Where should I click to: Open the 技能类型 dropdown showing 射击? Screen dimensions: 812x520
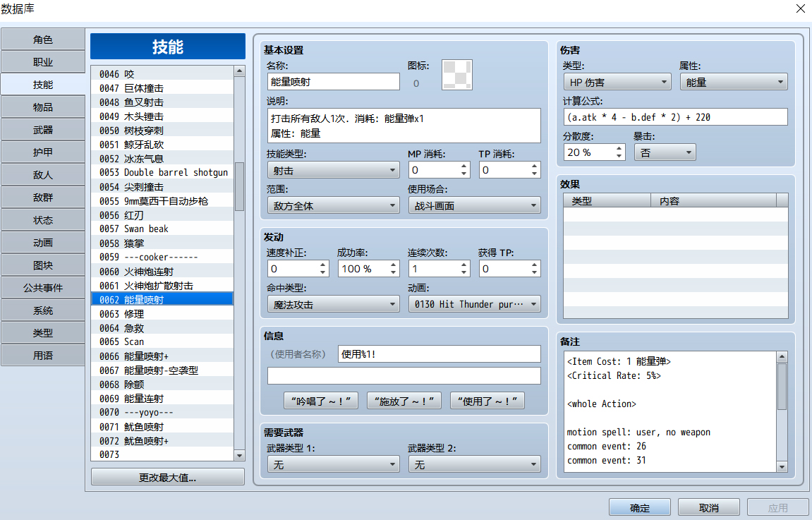click(x=334, y=170)
